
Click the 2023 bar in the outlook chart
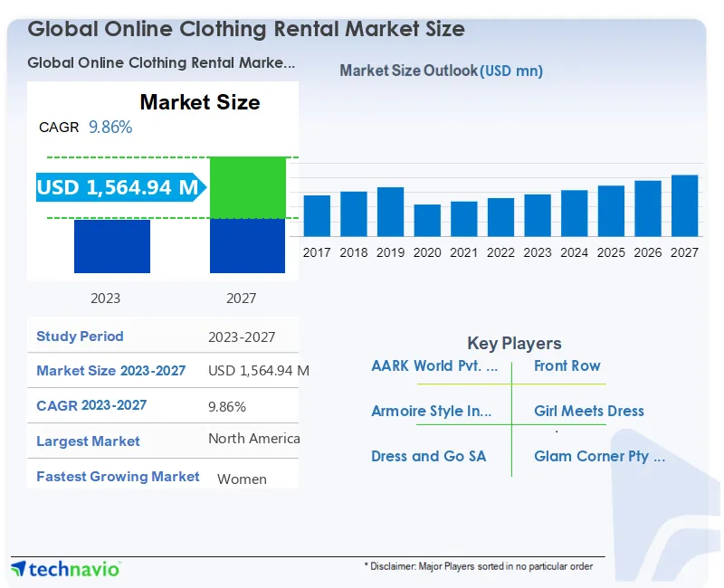coord(538,215)
